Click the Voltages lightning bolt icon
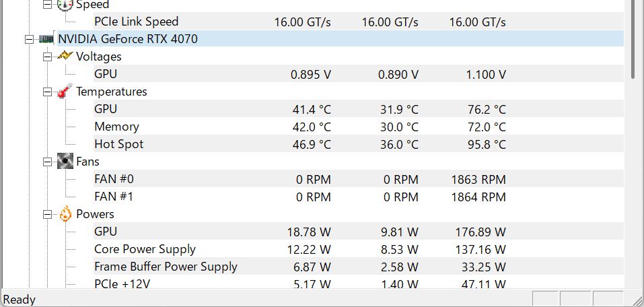Viewport: 644px width, 307px height. (65, 56)
